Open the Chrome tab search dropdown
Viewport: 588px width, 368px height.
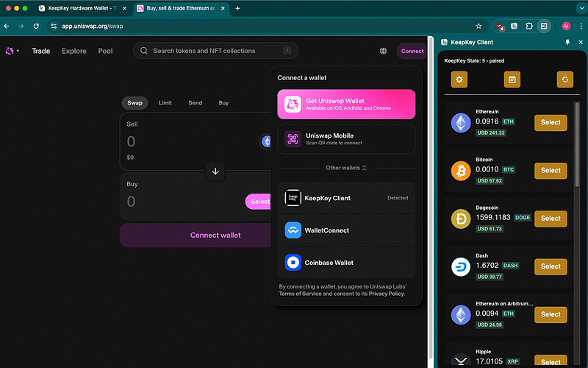pos(577,8)
